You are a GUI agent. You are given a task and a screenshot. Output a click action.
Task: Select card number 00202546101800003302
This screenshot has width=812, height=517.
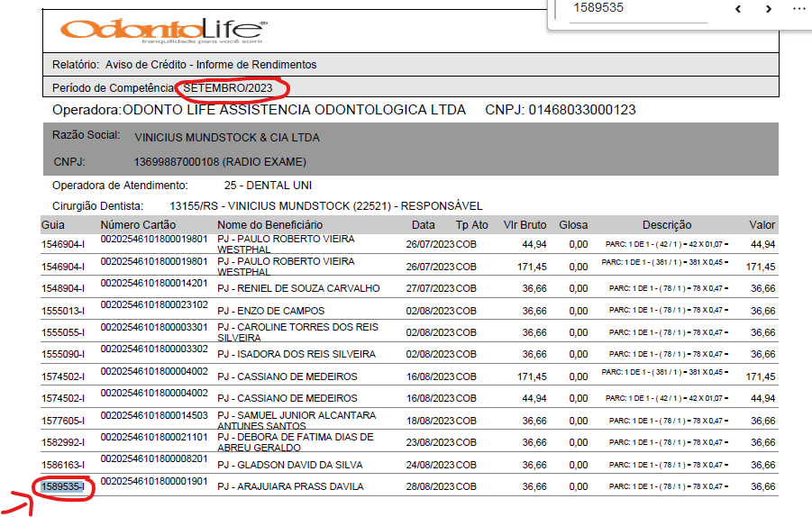(x=154, y=349)
